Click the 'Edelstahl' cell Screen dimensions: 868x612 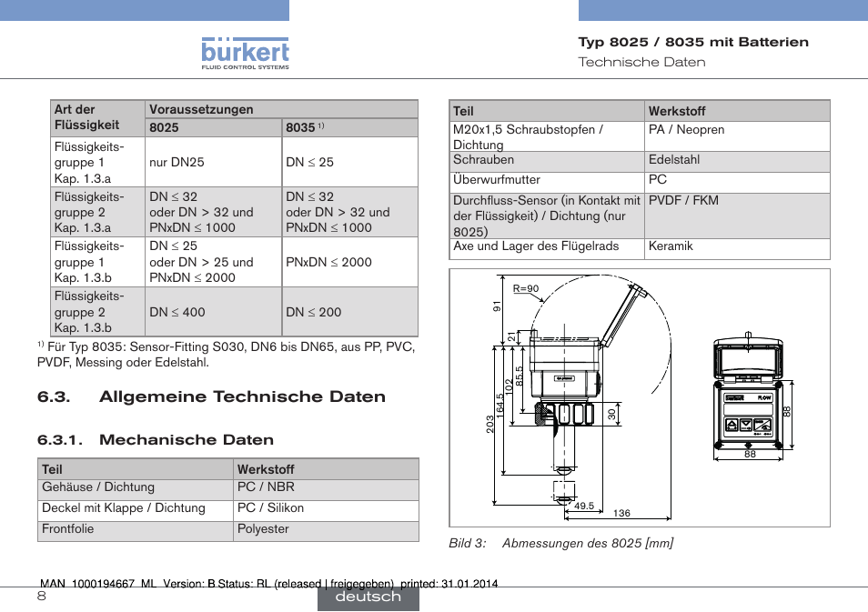pyautogui.click(x=737, y=161)
